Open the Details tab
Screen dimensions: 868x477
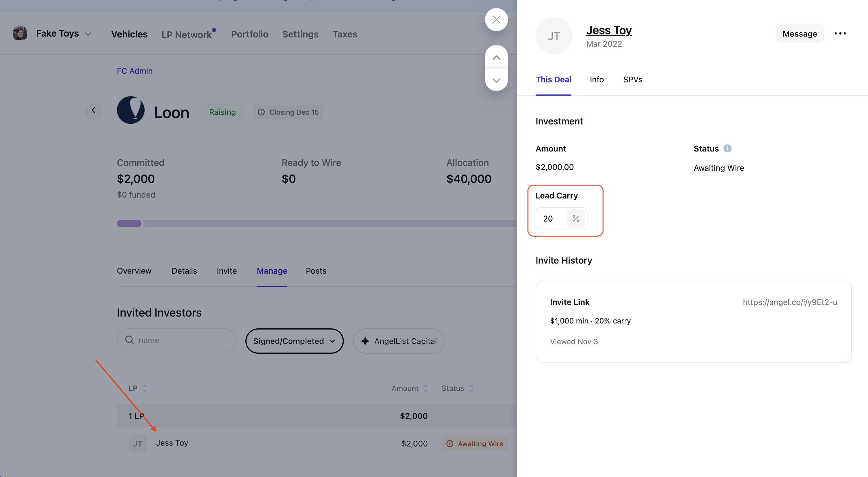point(184,271)
